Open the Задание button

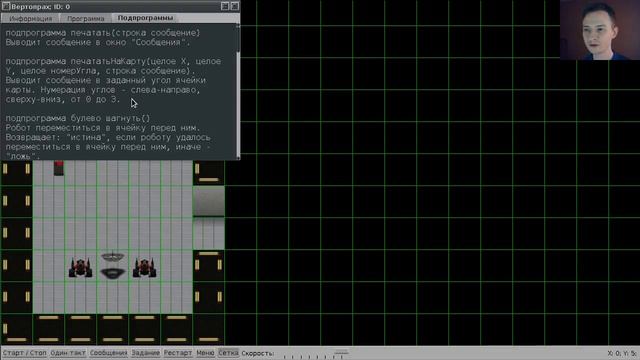(146, 353)
